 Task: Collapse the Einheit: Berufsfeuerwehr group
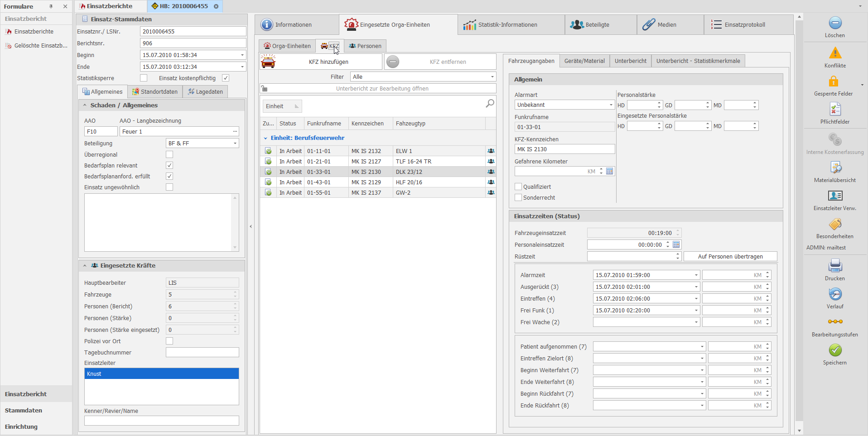click(265, 138)
